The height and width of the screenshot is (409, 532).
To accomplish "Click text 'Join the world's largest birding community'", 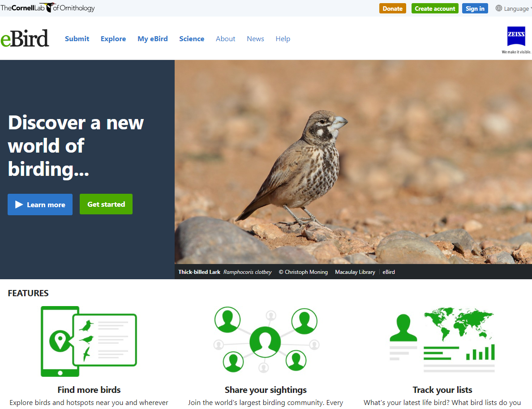I will 256,403.
